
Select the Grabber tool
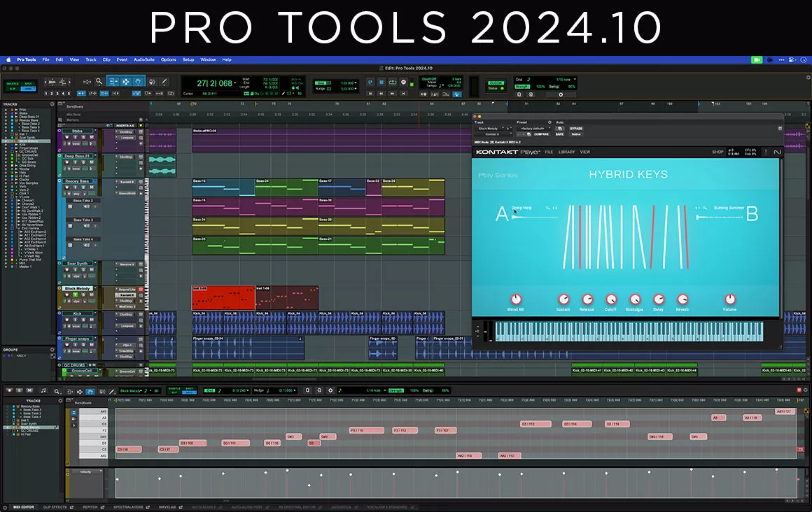click(x=138, y=82)
